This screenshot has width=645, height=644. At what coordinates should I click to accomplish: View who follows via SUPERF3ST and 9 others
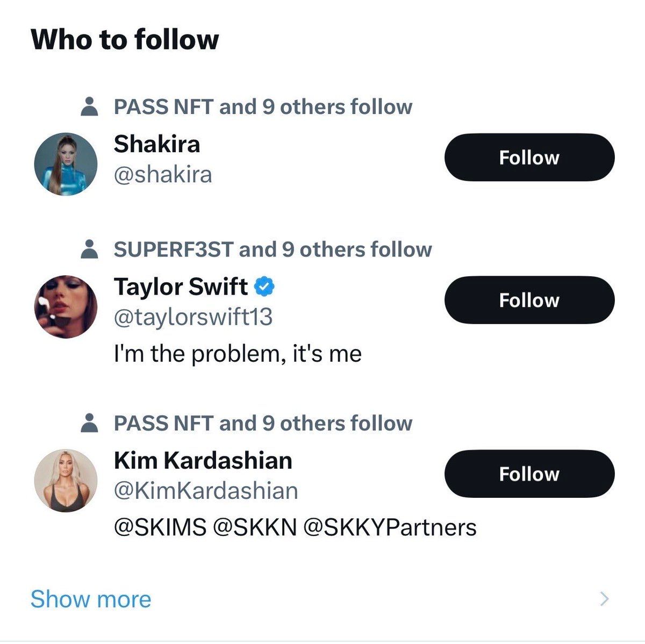tap(273, 249)
